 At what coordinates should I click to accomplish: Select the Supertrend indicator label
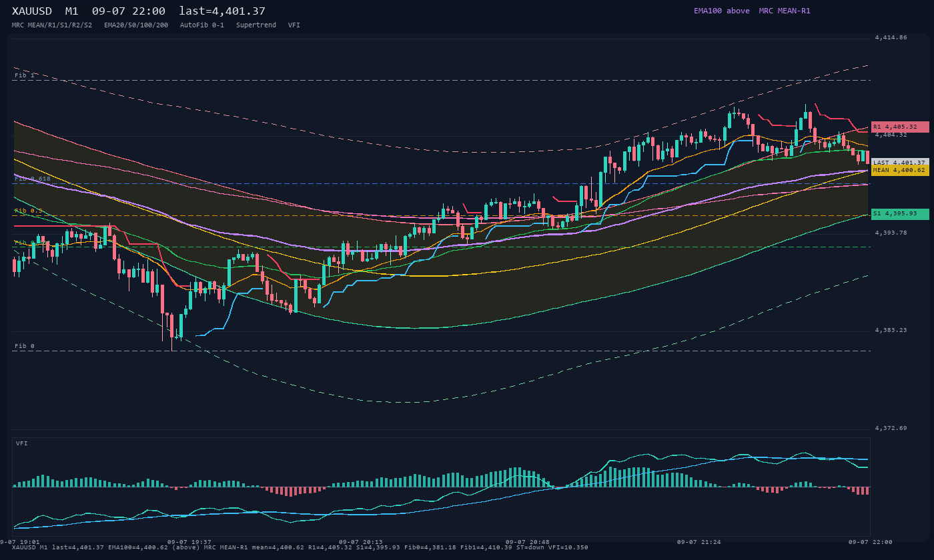(256, 25)
